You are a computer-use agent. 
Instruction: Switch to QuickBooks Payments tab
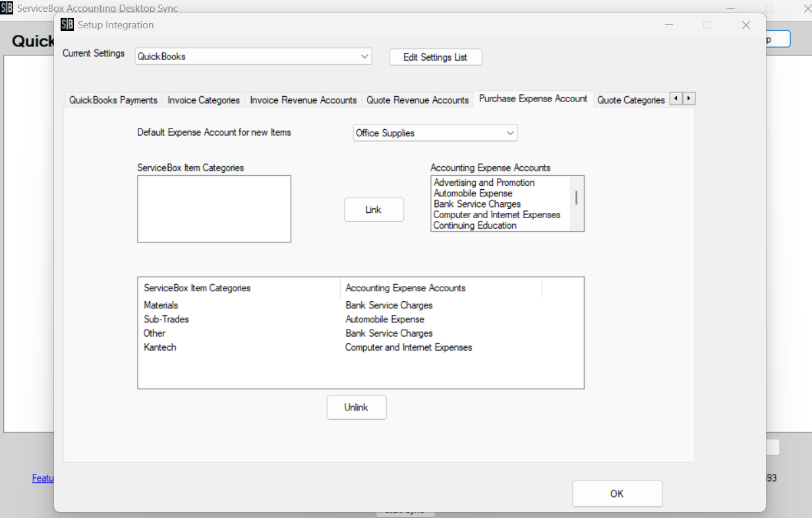coord(113,100)
